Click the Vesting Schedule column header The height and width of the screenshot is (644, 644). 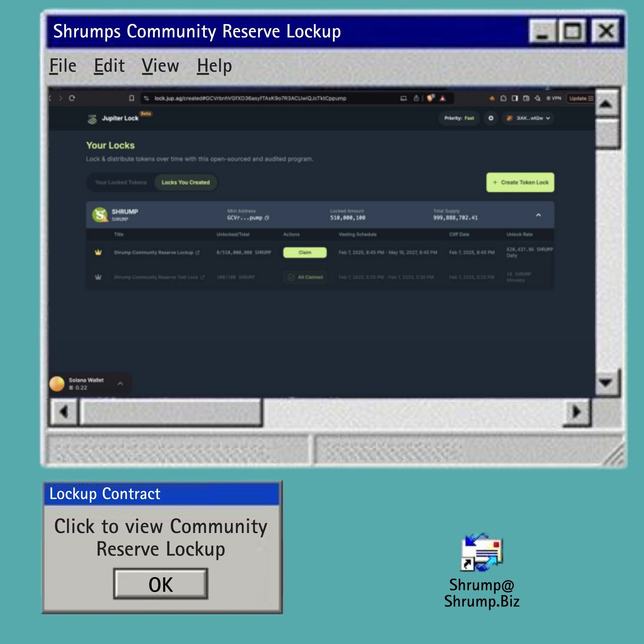tap(358, 234)
